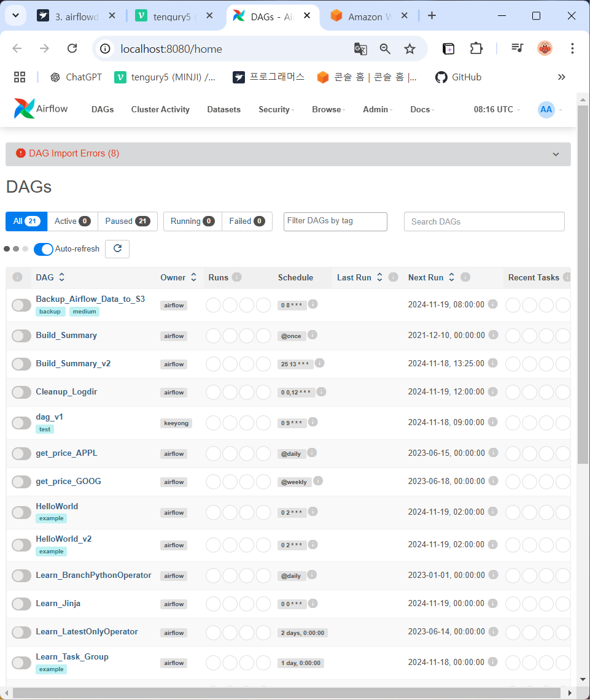This screenshot has width=590, height=700.
Task: Open the Admin dropdown menu
Action: (376, 109)
